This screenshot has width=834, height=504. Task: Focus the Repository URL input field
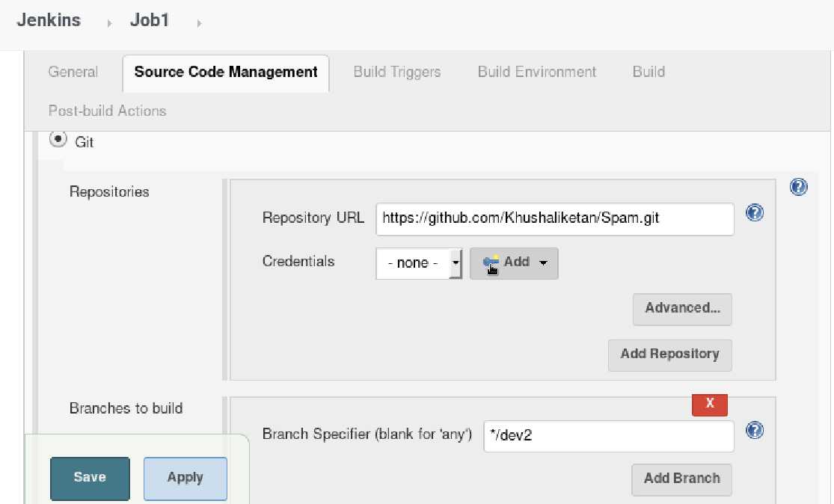click(555, 219)
